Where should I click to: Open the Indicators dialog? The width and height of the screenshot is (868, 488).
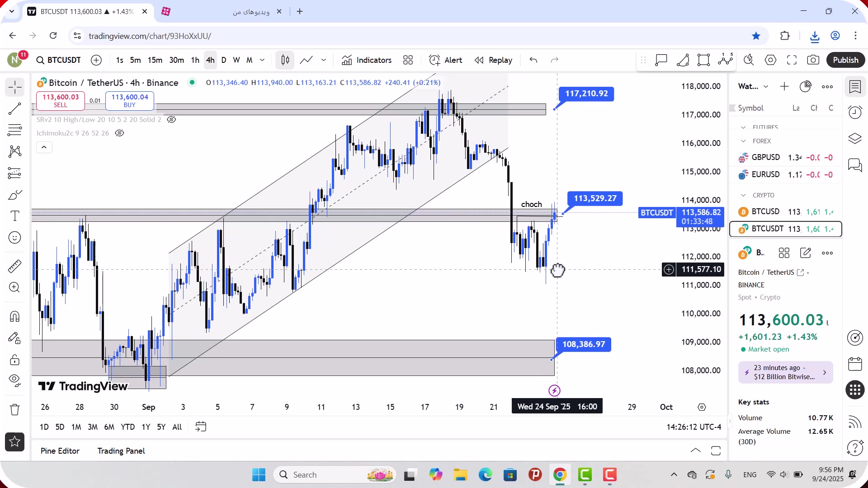point(367,60)
